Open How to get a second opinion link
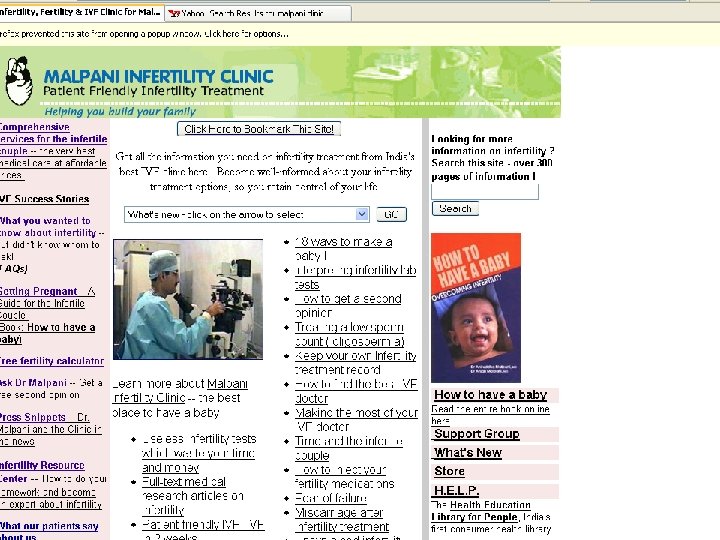Viewport: 720px width, 540px height. (x=348, y=306)
